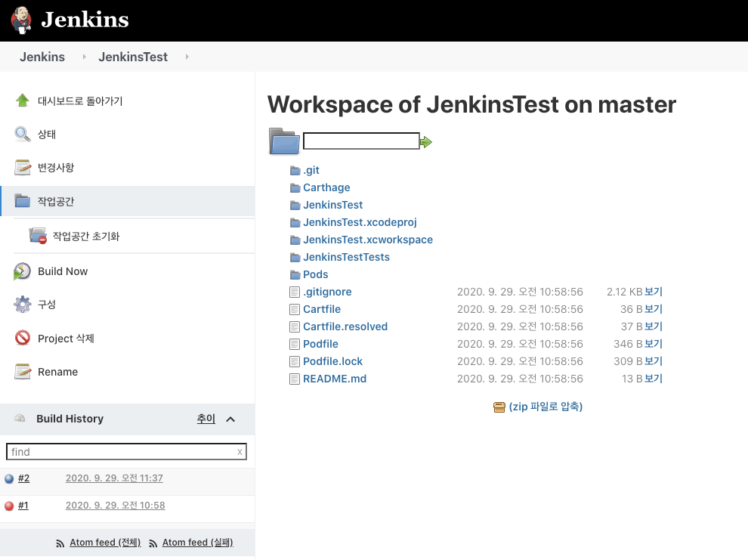Click the clock icon beside Build Now
This screenshot has height=560, width=748.
coord(23,271)
